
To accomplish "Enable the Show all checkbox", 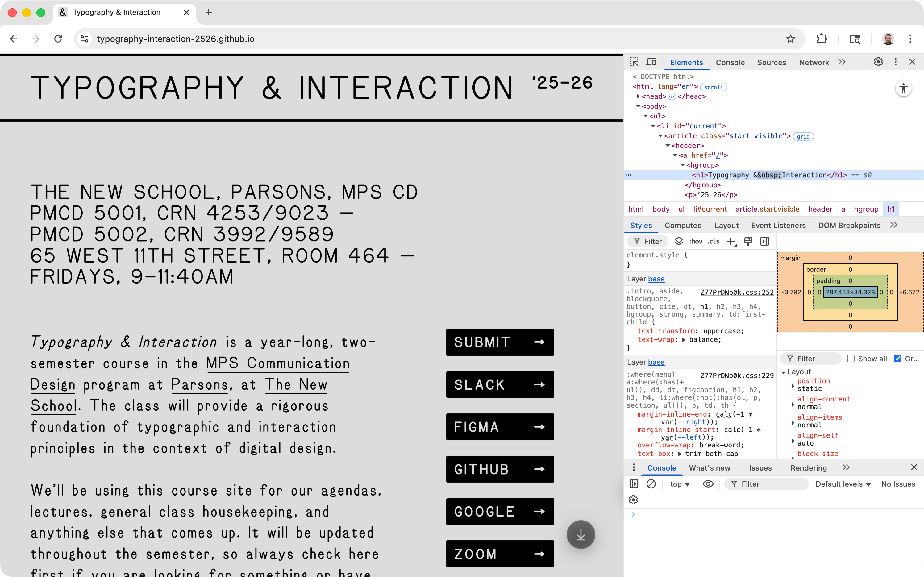I will (850, 359).
